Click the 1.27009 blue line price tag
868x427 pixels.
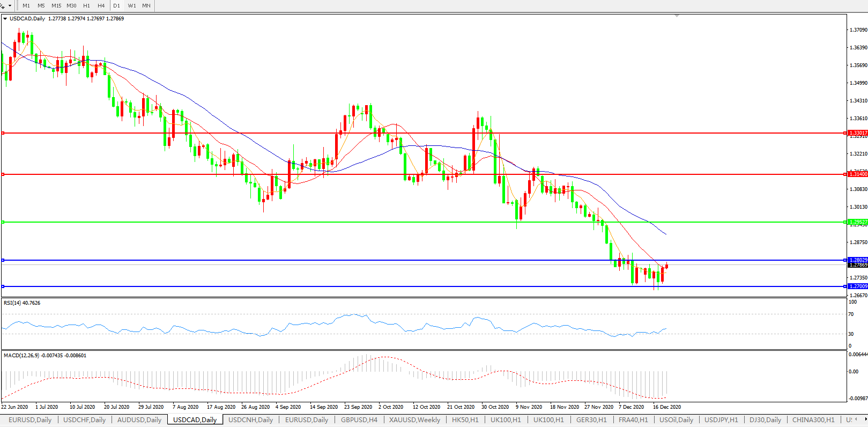tap(858, 286)
